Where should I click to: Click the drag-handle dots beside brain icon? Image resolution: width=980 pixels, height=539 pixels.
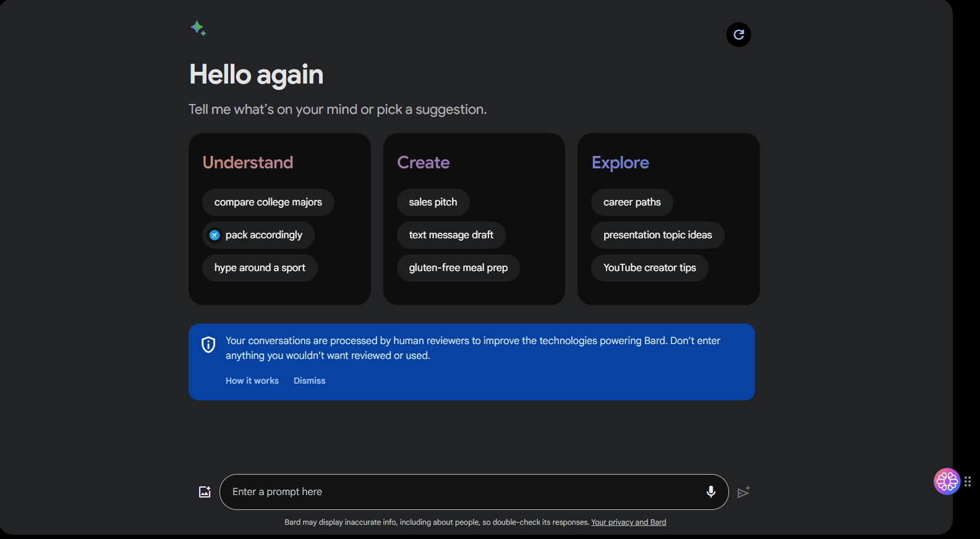(968, 481)
